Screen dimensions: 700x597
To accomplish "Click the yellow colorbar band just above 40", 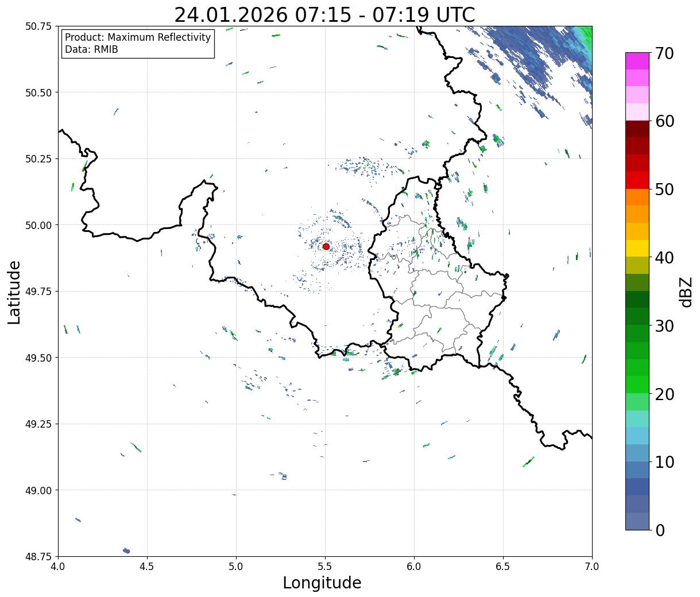I will pos(637,248).
